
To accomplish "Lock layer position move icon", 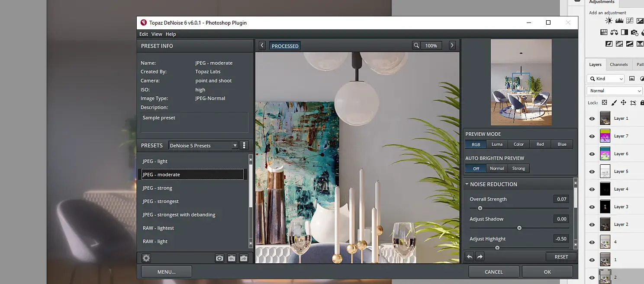I will 623,102.
